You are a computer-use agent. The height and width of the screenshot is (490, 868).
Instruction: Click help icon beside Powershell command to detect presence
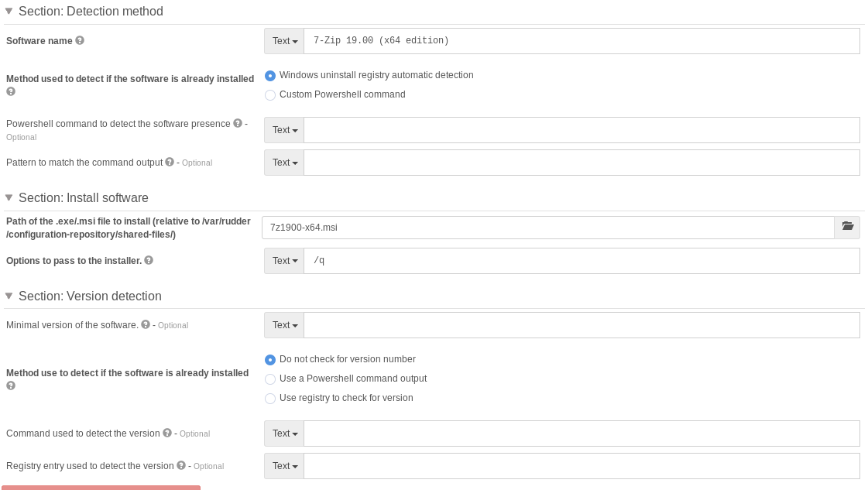coord(238,123)
